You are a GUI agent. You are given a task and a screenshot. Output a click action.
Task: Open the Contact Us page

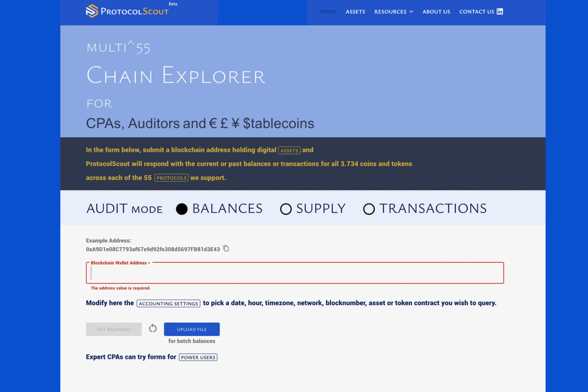[476, 12]
